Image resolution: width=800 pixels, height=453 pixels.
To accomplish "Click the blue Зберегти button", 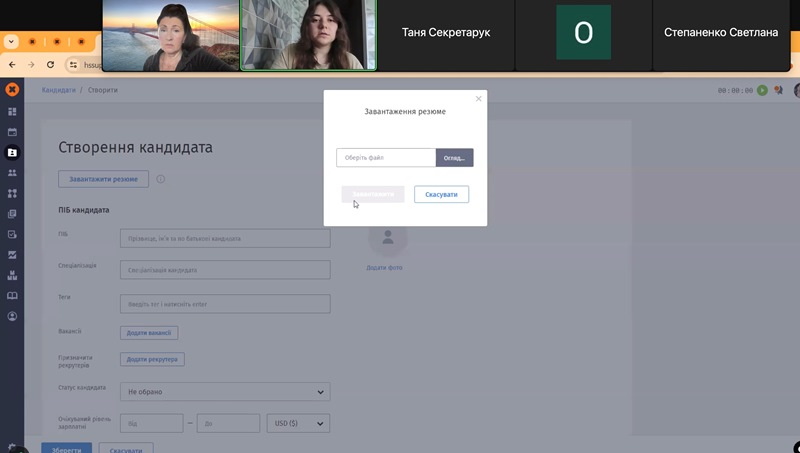I will click(x=66, y=448).
